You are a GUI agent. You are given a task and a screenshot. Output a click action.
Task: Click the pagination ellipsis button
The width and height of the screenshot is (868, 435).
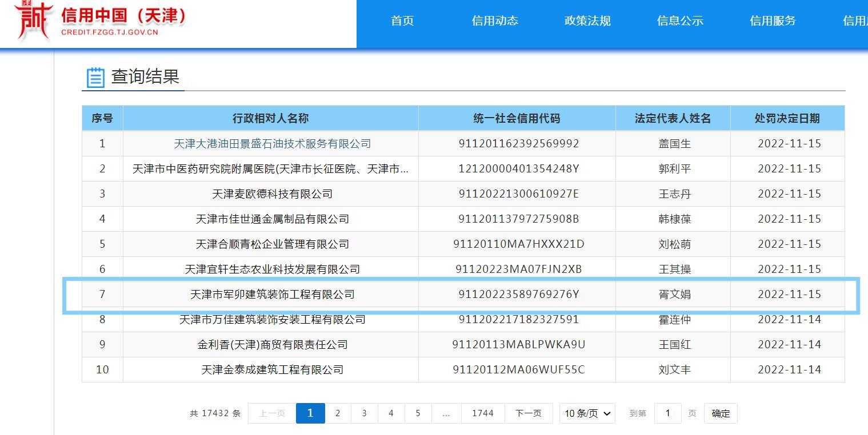pyautogui.click(x=446, y=413)
